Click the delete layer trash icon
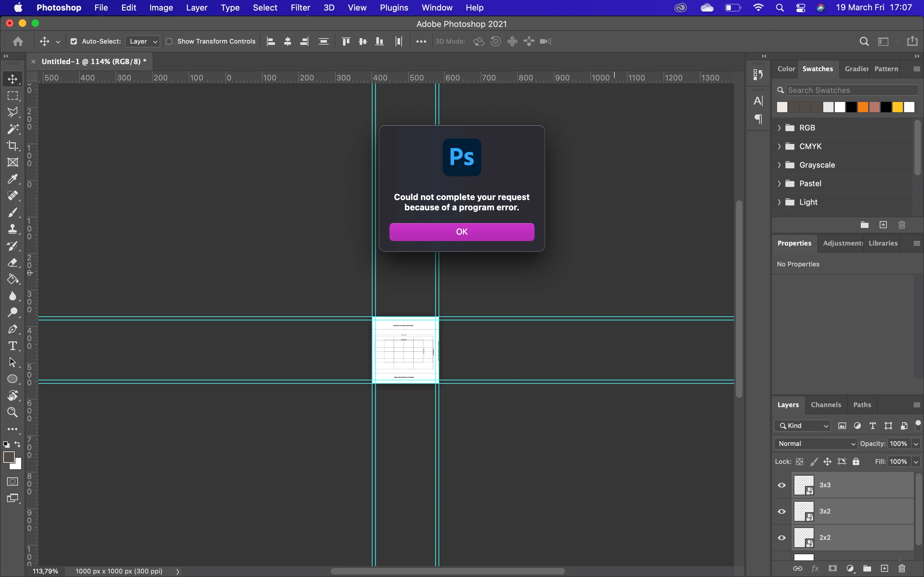The image size is (924, 577). pos(902,569)
